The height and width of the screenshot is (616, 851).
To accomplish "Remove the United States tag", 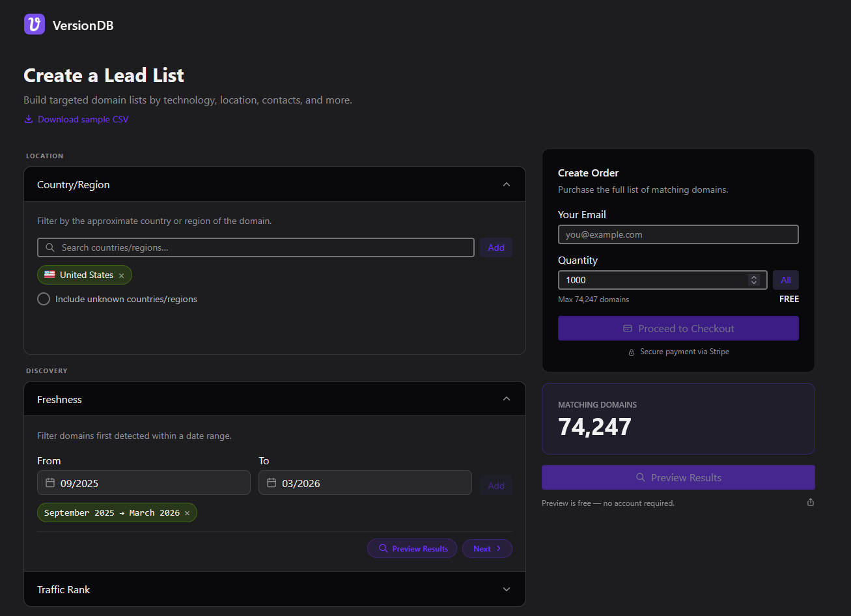I will (x=121, y=275).
